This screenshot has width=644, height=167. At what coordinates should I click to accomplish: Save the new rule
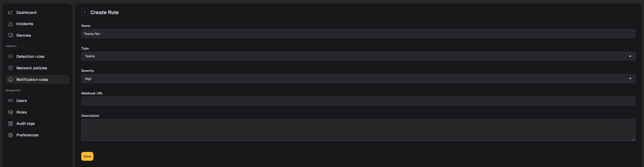(87, 156)
